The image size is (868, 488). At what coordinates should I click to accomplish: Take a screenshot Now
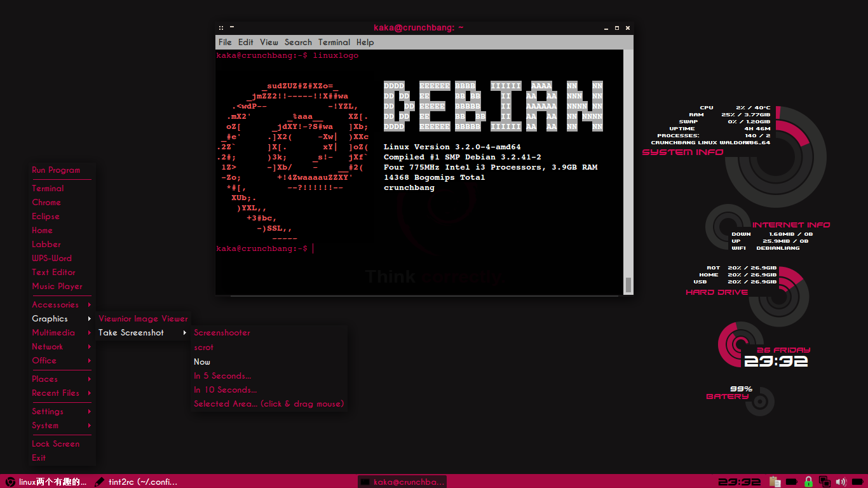click(x=269, y=362)
